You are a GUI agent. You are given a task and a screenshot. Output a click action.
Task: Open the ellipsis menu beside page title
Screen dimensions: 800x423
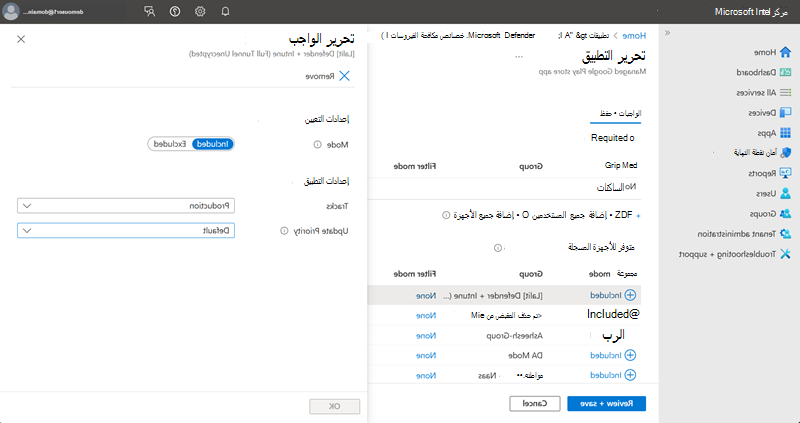click(x=519, y=57)
